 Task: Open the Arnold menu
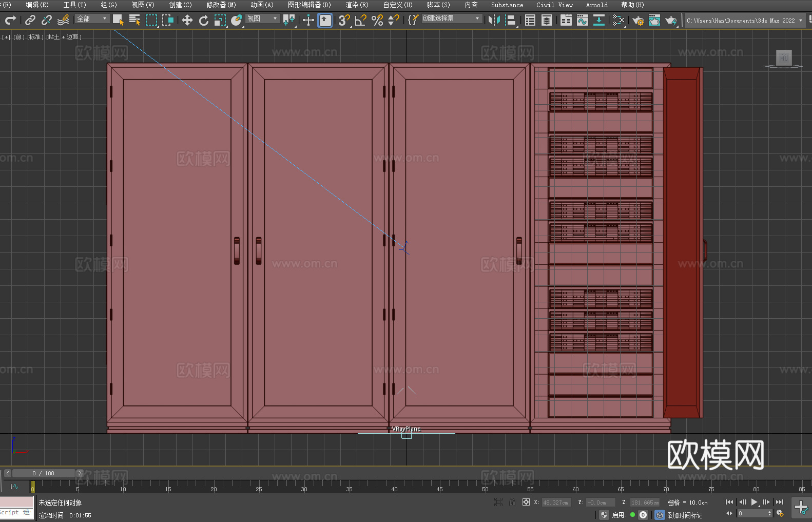(596, 5)
